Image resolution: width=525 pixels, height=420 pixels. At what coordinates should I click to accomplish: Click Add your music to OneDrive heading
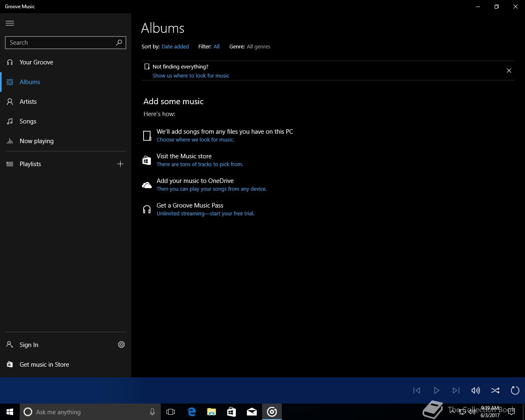pos(195,181)
